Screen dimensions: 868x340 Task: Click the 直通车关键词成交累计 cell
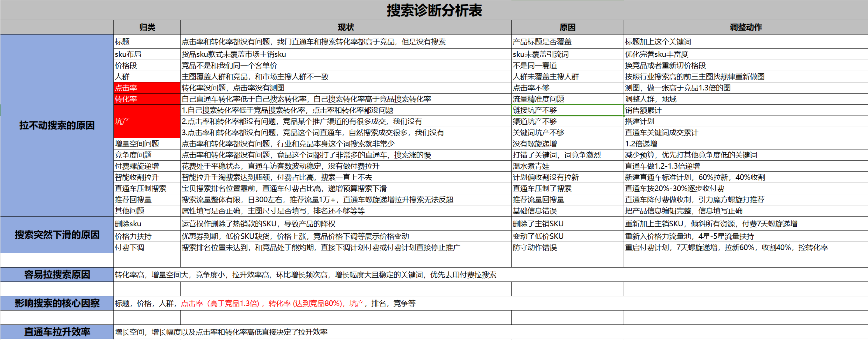pyautogui.click(x=746, y=132)
